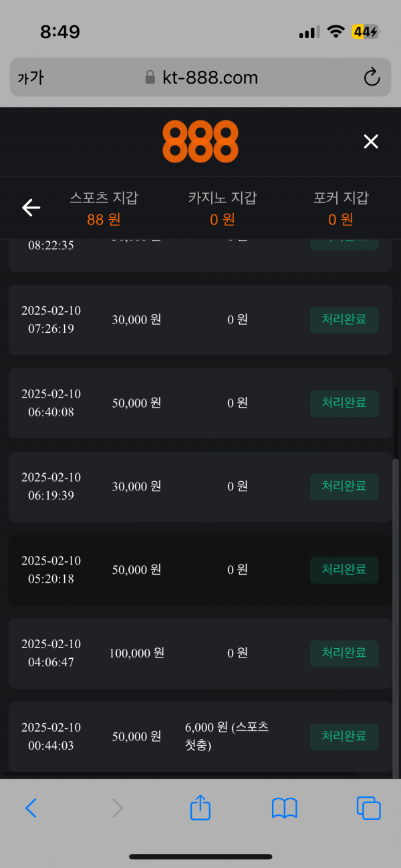Tap the white back arrow icon
Image resolution: width=401 pixels, height=868 pixels.
point(31,208)
